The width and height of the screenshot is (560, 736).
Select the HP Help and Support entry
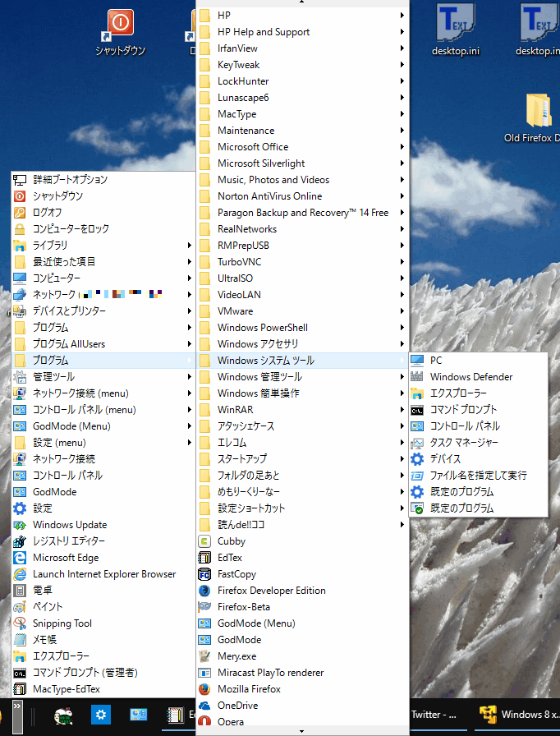(x=302, y=32)
